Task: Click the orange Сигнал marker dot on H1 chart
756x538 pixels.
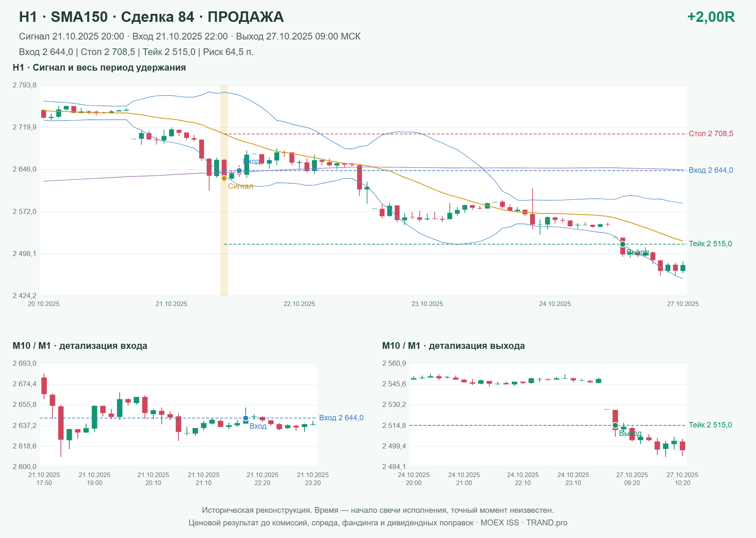Action: 224,178
